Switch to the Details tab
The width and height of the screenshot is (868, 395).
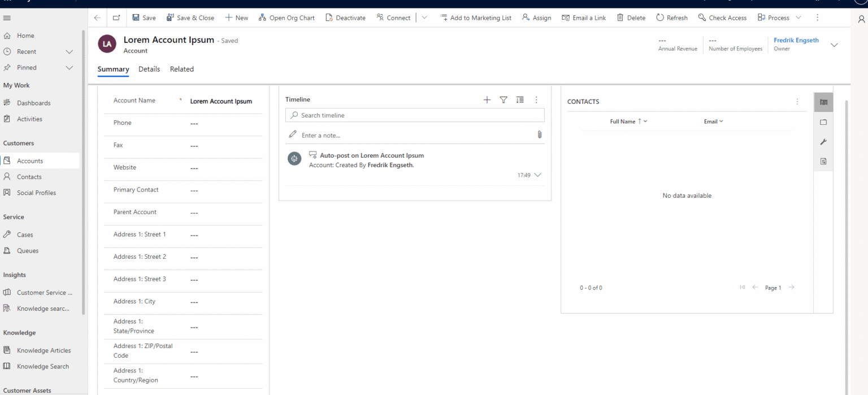149,69
